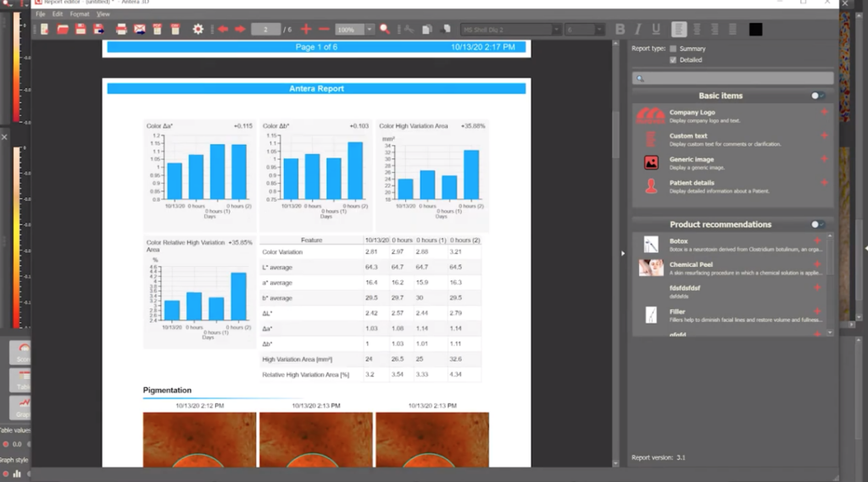Save the report with the floppy icon

pos(81,30)
